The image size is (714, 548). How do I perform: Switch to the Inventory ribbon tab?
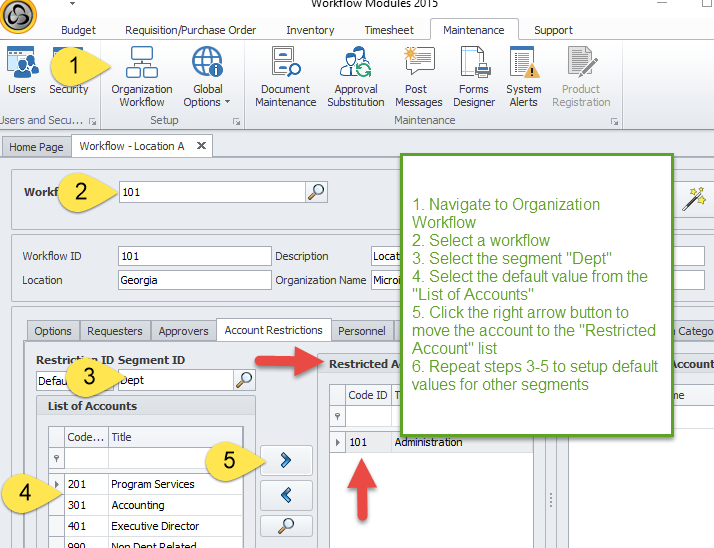(x=310, y=30)
